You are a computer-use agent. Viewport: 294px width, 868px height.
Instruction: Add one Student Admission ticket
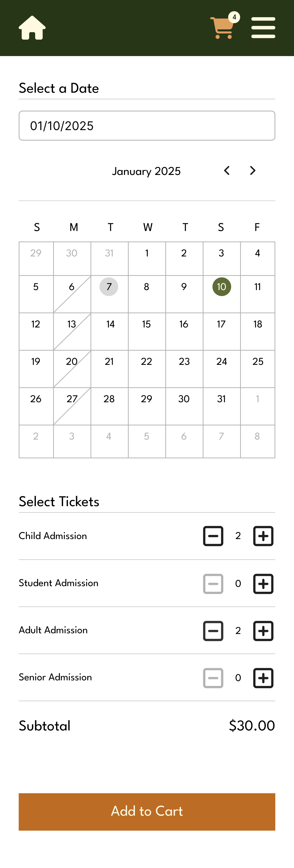pos(263,584)
